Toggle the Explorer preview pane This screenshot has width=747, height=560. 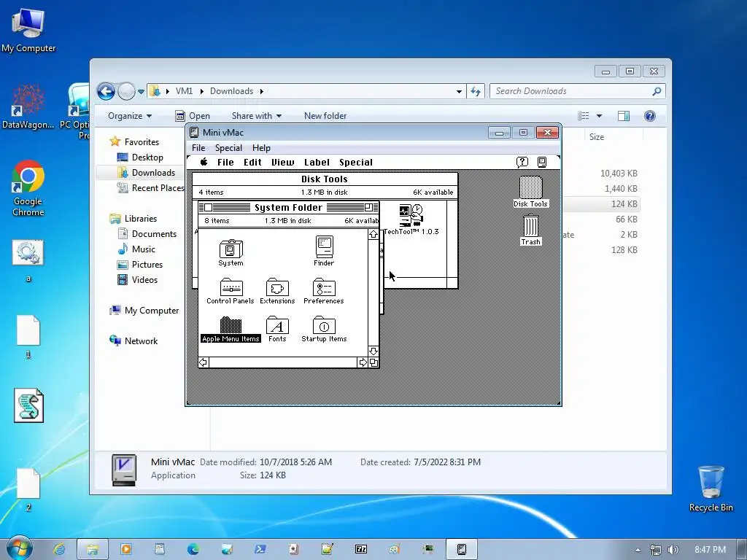coord(624,116)
